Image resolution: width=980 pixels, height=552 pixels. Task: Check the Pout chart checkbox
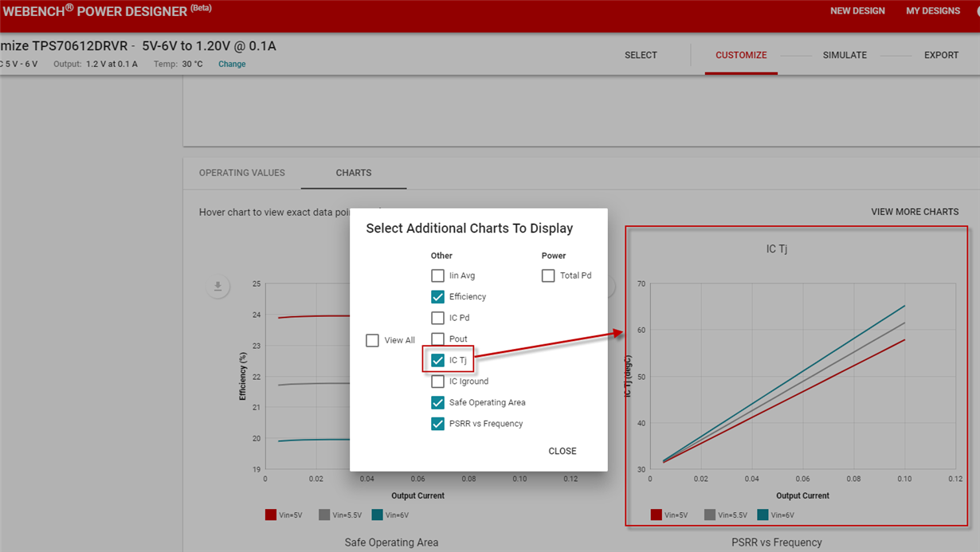click(437, 339)
